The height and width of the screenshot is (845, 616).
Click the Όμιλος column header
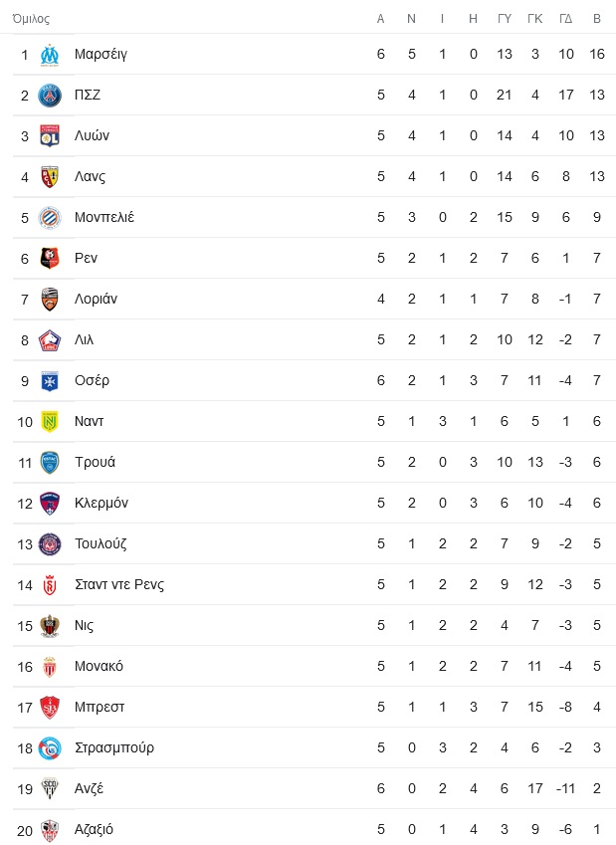[31, 19]
